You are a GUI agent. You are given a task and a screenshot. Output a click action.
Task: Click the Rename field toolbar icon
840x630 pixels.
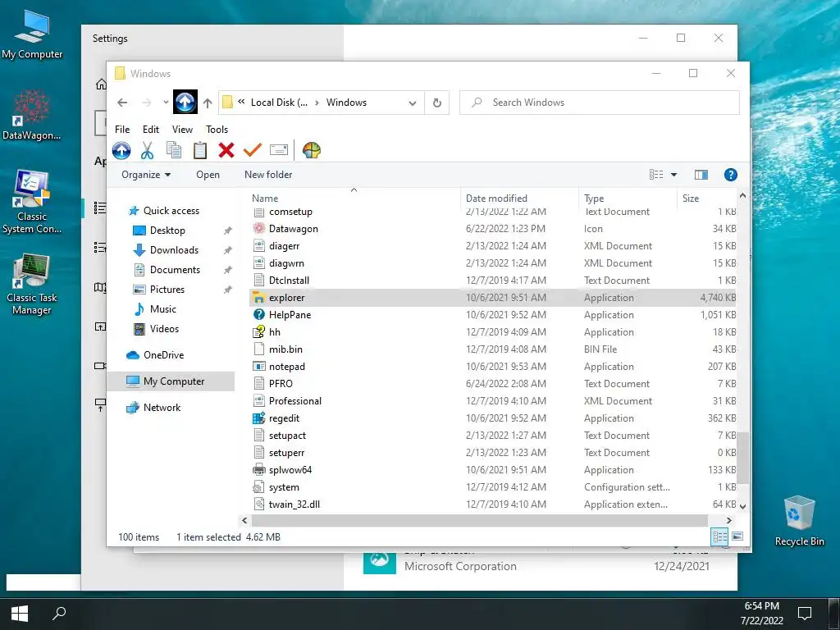(279, 150)
